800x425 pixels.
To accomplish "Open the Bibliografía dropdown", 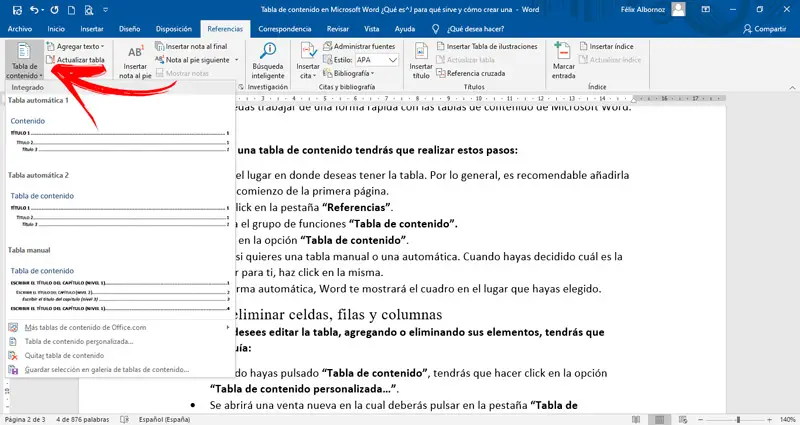I will 349,73.
